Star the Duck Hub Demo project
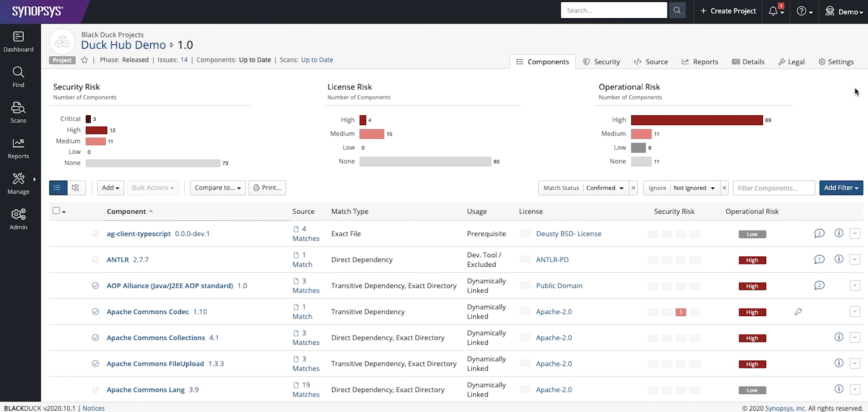The height and width of the screenshot is (412, 868). point(84,60)
